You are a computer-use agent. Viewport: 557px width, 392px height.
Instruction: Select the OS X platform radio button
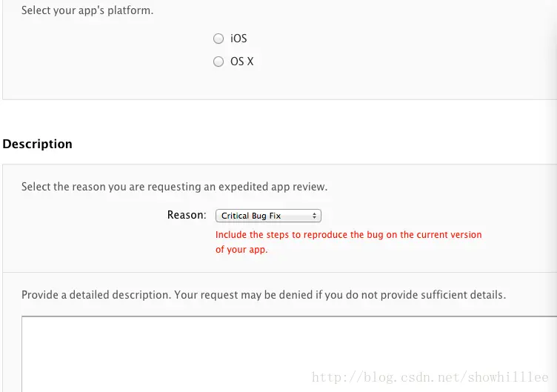219,62
